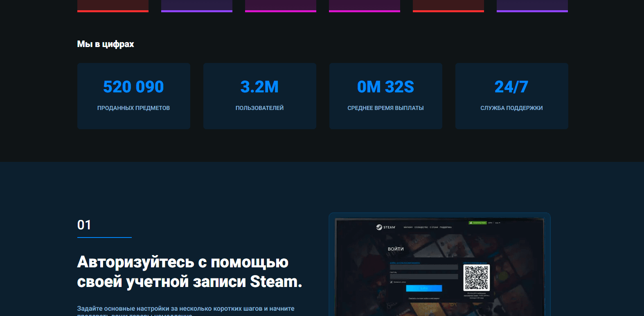Click the 'Задайте основные настройки' paragraph

186,312
